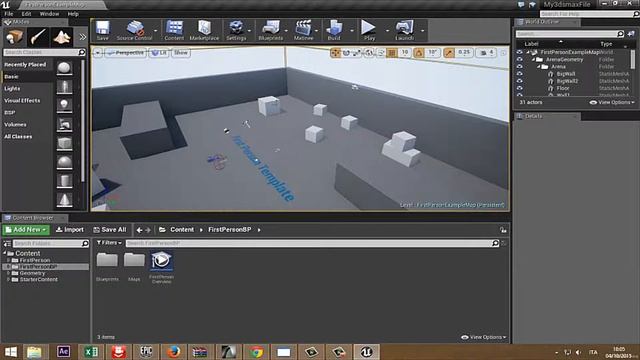The height and width of the screenshot is (360, 640).
Task: Open World Outliner View Options dropdown
Action: pos(612,102)
